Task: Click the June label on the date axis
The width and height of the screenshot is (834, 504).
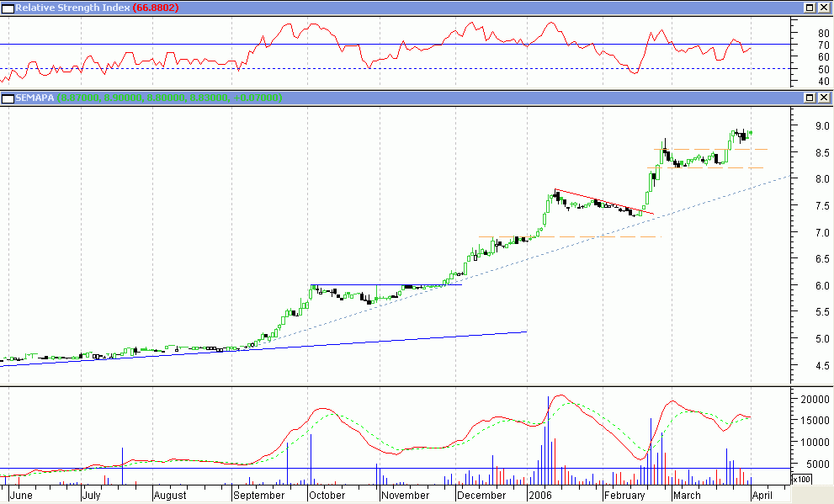Action: (x=21, y=495)
